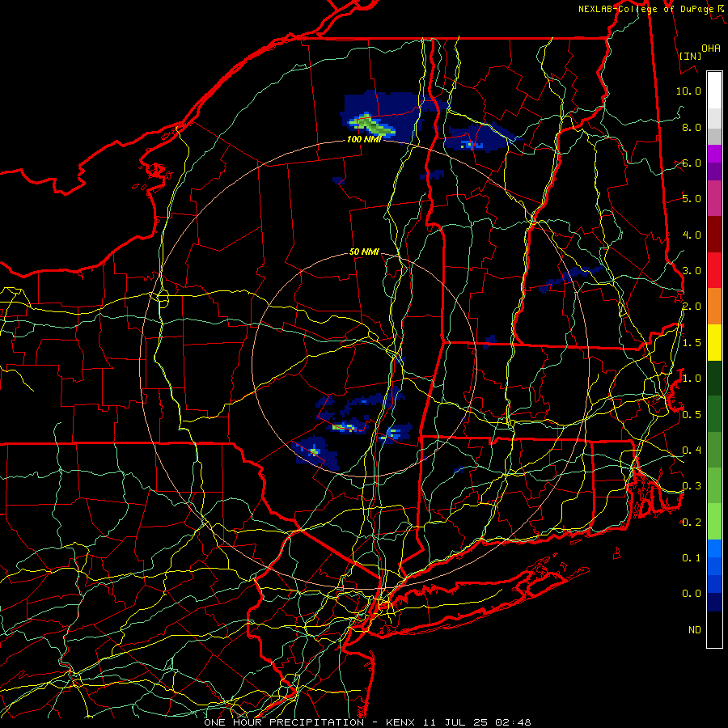The image size is (728, 728).
Task: Click the NEXLAB-College of DuPage credit text
Action: point(645,9)
